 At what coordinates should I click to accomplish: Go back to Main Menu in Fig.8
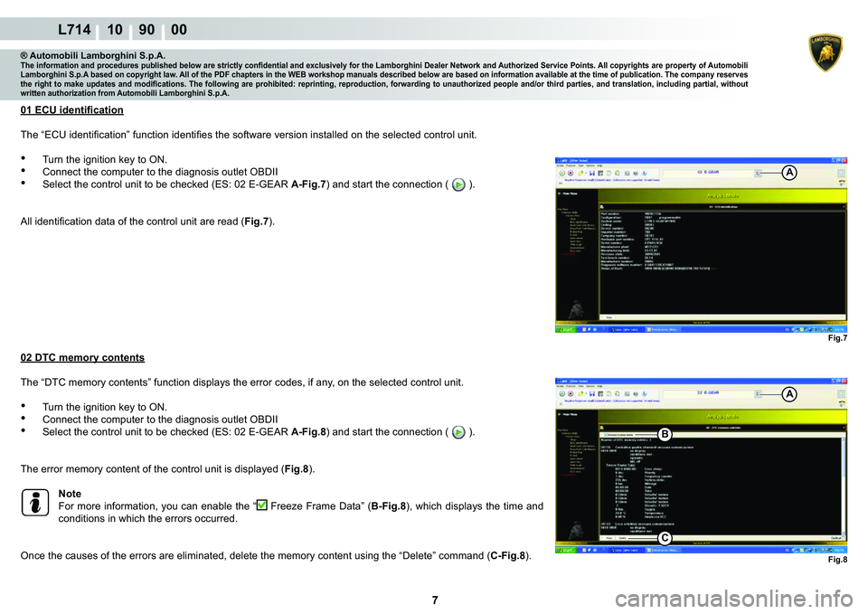point(568,414)
